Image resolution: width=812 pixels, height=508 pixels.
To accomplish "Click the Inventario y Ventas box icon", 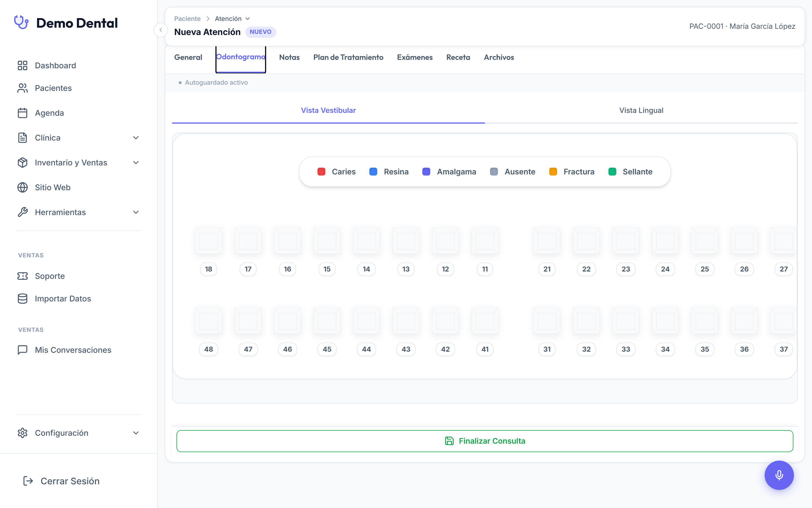I will pos(23,163).
